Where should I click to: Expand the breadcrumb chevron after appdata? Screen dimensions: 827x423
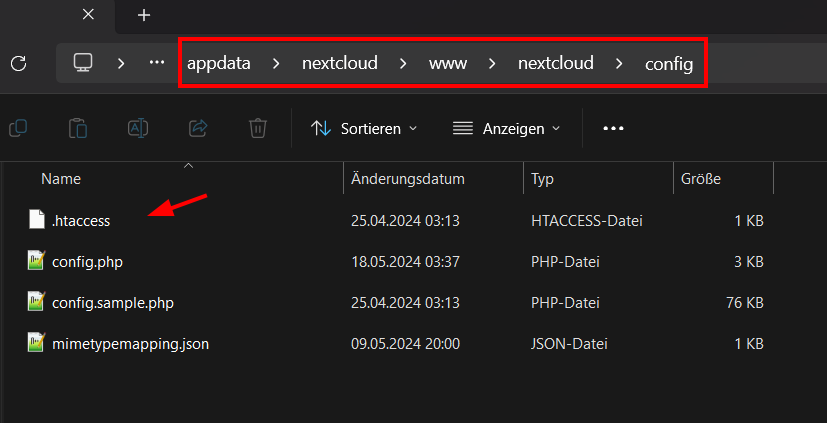(275, 64)
